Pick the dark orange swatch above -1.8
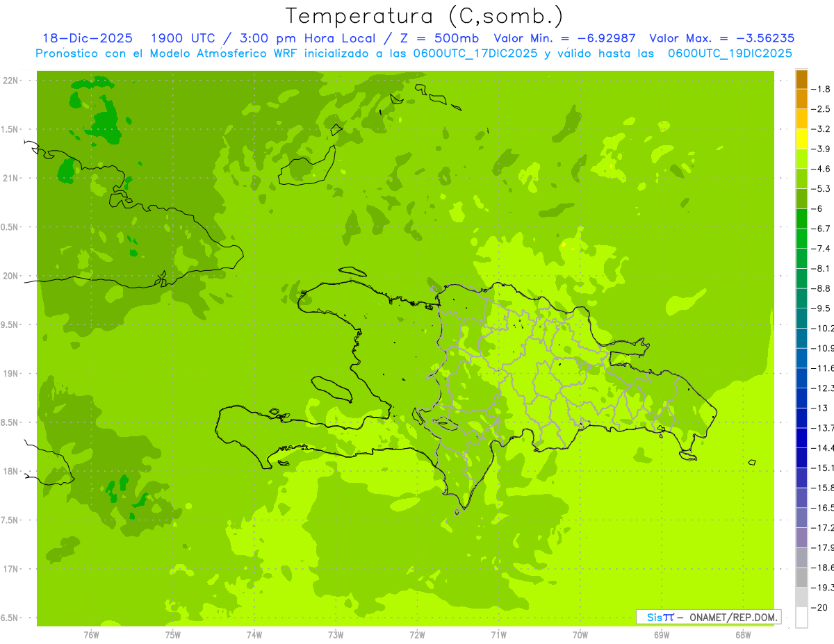Screen dimensions: 834x644 click(801, 79)
